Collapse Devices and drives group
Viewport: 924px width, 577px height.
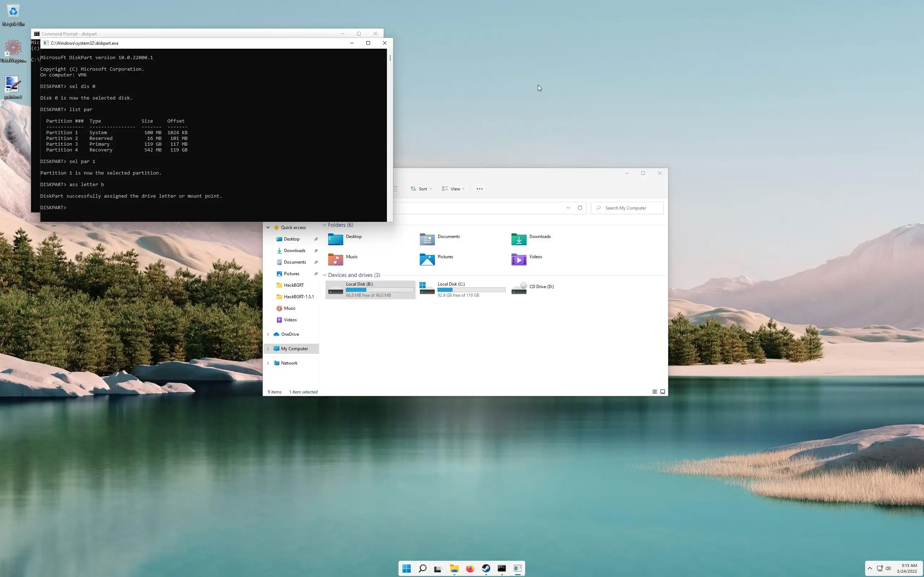click(x=324, y=275)
